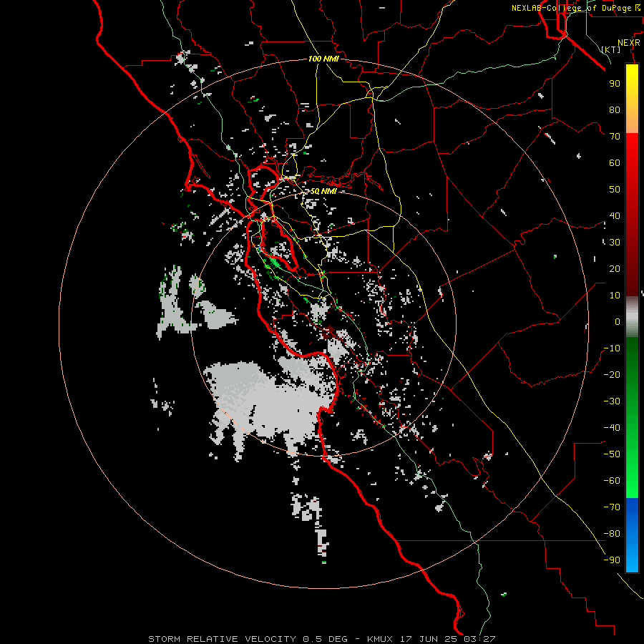Click the "03:27" timestamp
The height and width of the screenshot is (644, 644).
[x=479, y=639]
